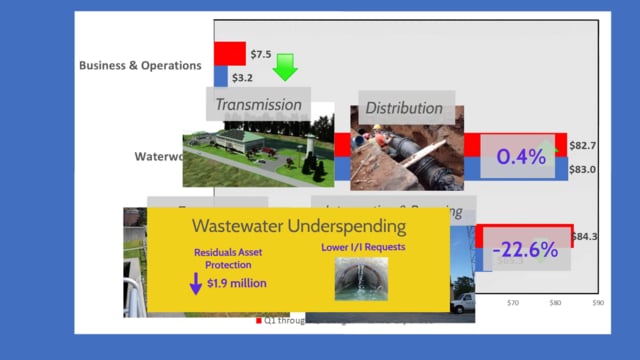The width and height of the screenshot is (640, 360).
Task: Click the sewer tunnel thumbnail
Action: [x=361, y=279]
